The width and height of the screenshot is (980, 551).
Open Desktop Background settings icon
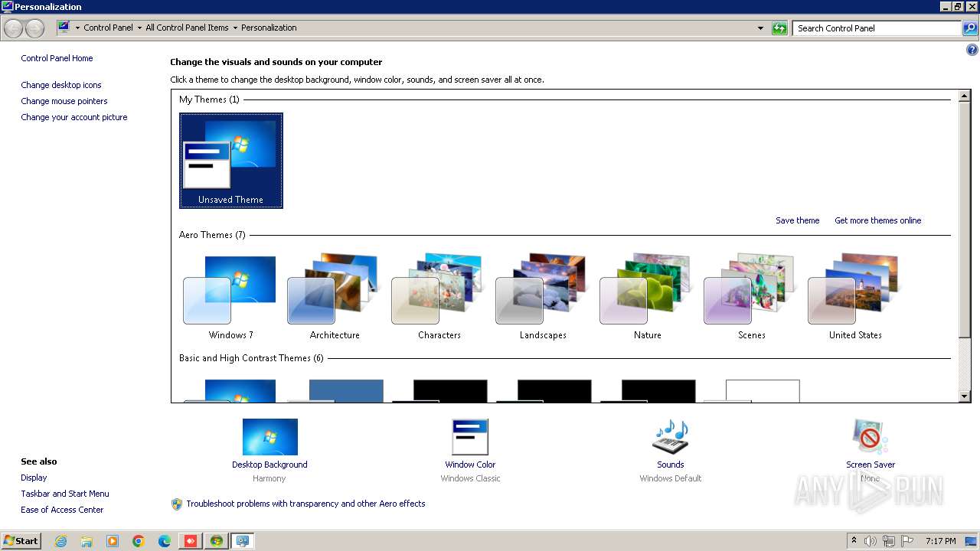click(269, 437)
